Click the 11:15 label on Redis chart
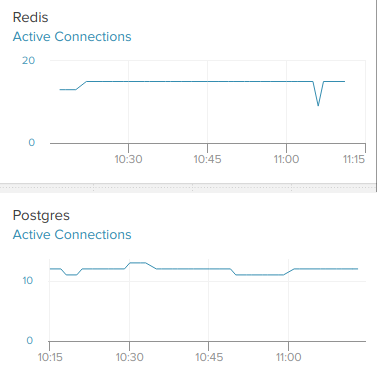The width and height of the screenshot is (377, 376). (x=354, y=159)
